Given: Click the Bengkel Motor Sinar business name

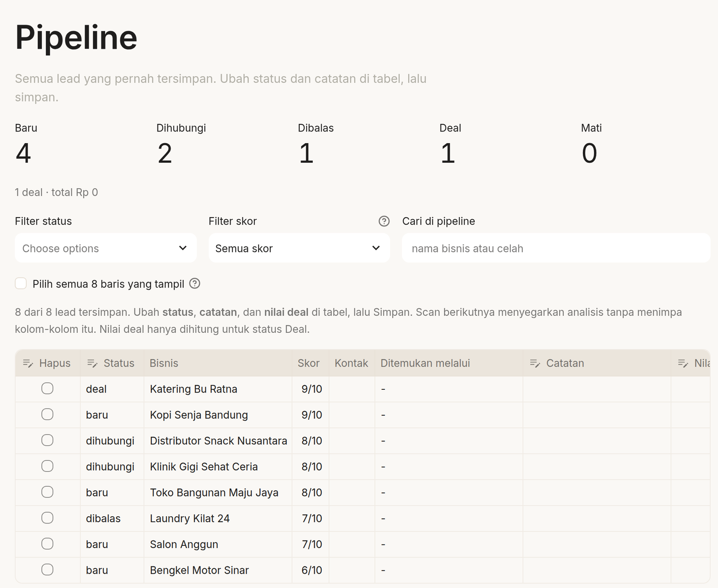Looking at the screenshot, I should coord(199,570).
